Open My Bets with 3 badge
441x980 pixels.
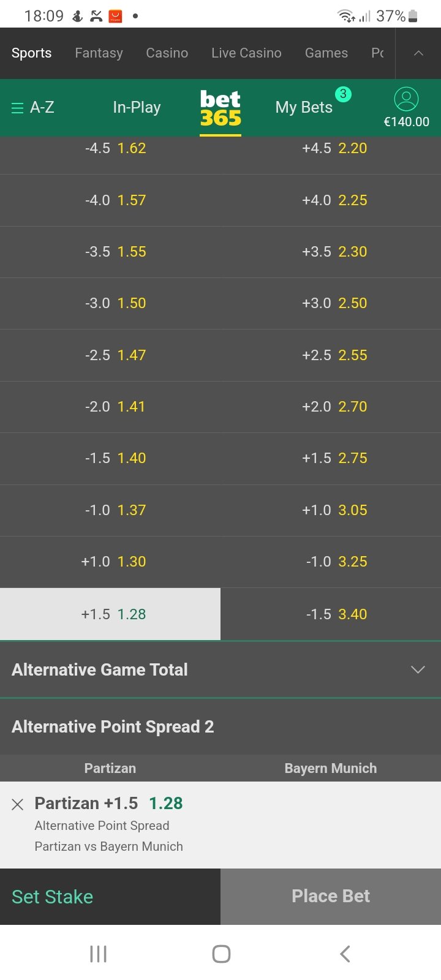(x=304, y=108)
